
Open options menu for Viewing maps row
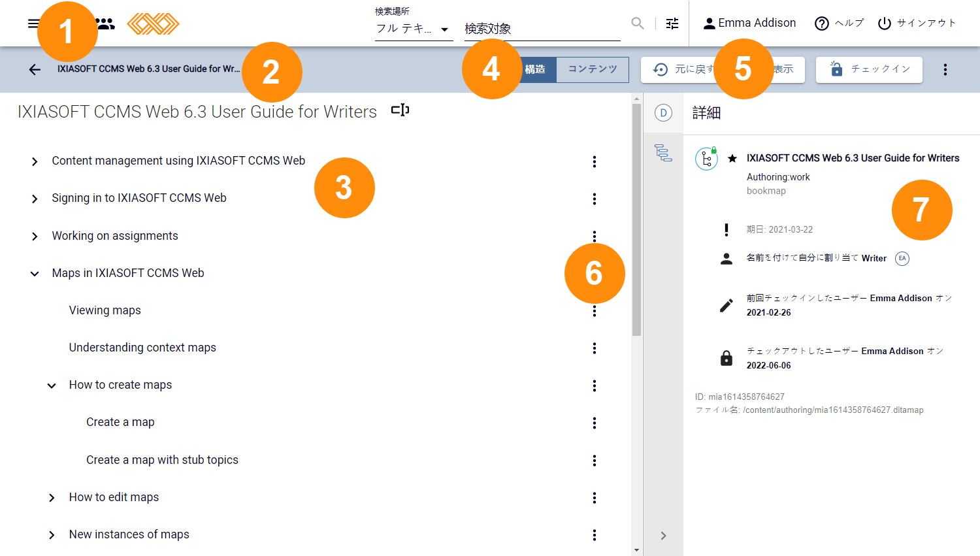pyautogui.click(x=595, y=312)
